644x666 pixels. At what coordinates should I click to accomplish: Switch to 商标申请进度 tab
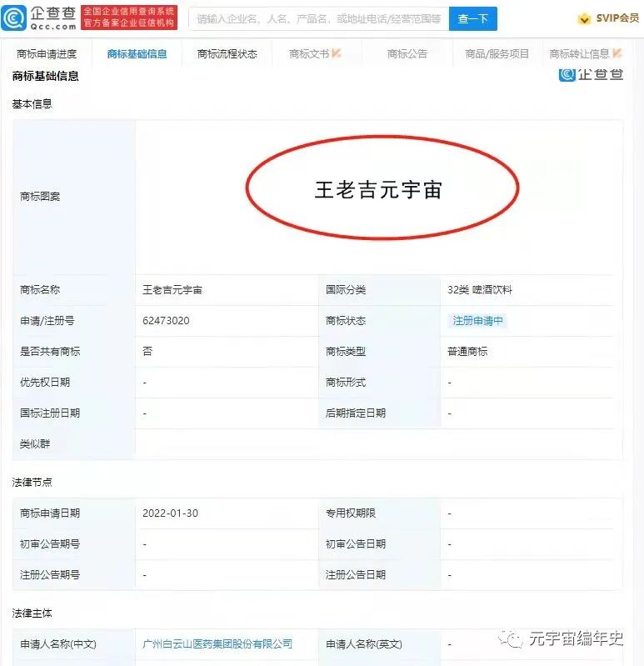pos(47,54)
